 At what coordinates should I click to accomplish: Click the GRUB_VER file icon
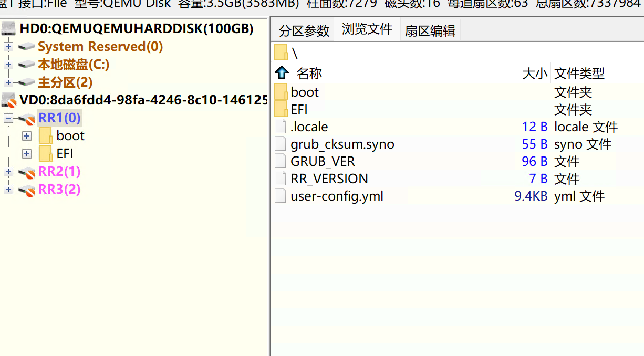[281, 161]
